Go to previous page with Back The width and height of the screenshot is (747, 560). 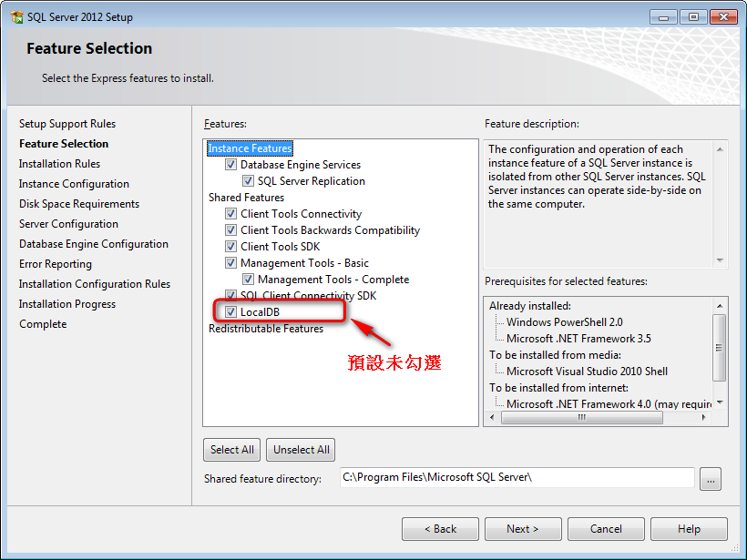click(x=440, y=529)
